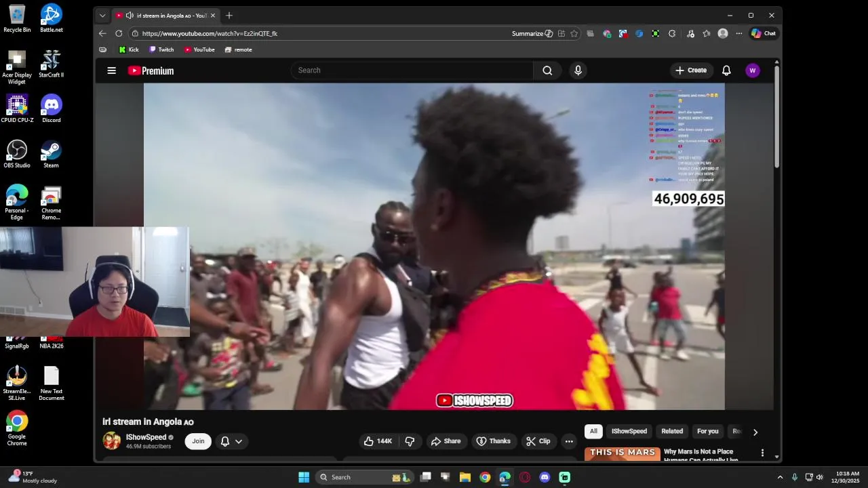Open the Kick bookmark
Viewport: 868px width, 488px height.
[128, 49]
